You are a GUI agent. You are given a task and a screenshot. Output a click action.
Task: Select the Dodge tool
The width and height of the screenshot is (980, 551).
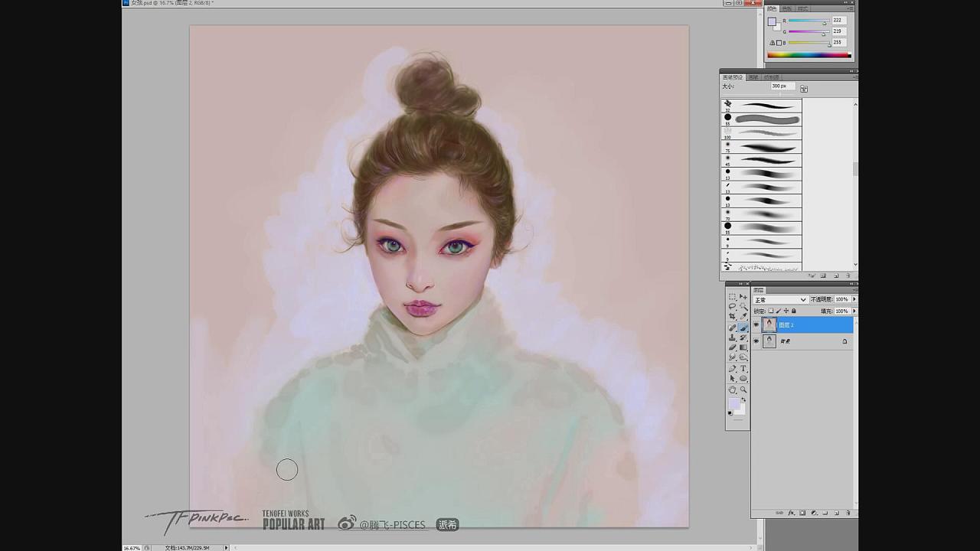(743, 357)
